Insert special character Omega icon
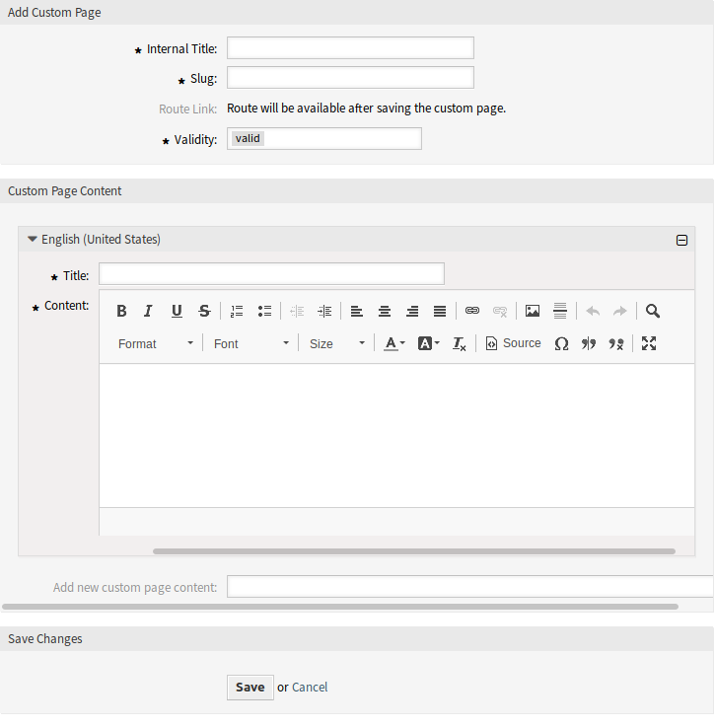715x728 pixels. [x=561, y=343]
